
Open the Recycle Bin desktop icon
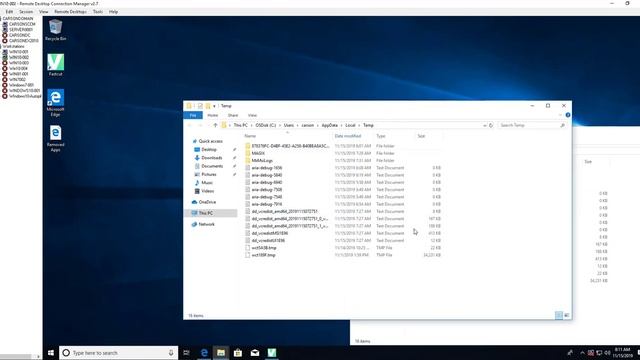tap(56, 30)
